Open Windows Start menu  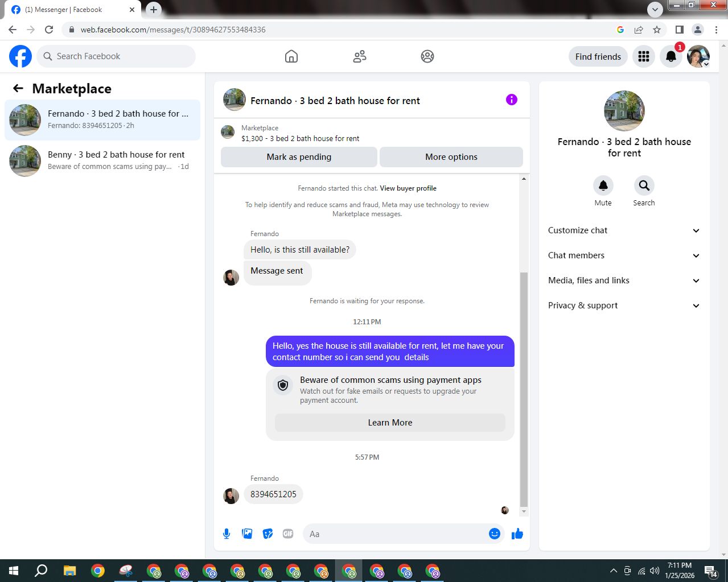(14, 571)
